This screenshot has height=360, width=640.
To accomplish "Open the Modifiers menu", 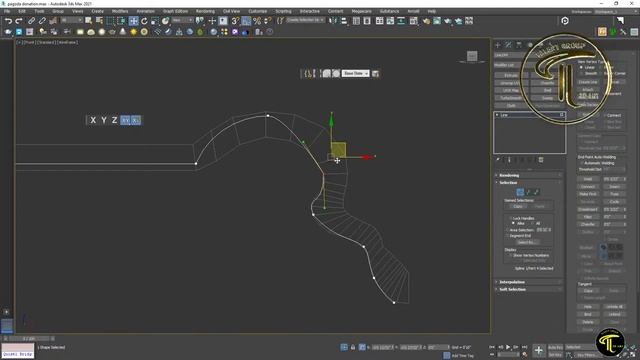I will coord(120,11).
